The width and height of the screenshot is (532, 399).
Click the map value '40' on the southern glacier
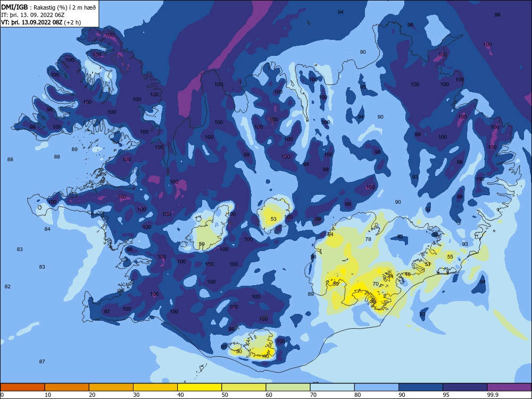tap(266, 356)
